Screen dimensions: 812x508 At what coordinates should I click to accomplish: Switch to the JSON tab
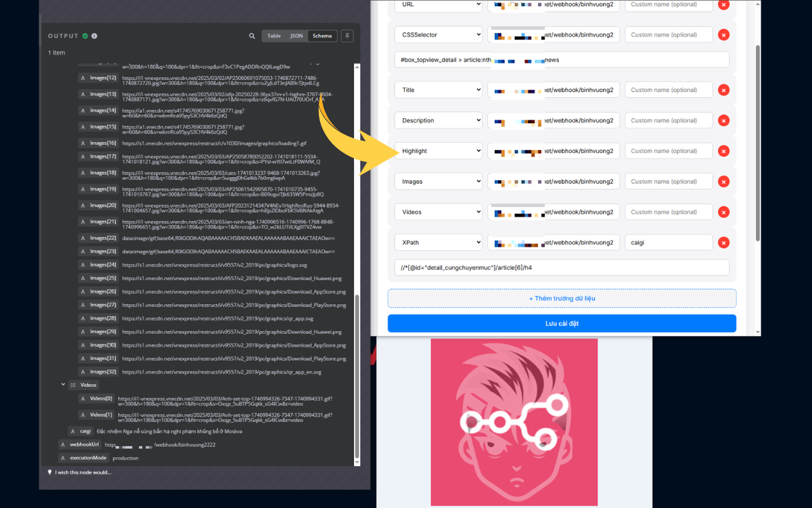(x=296, y=36)
